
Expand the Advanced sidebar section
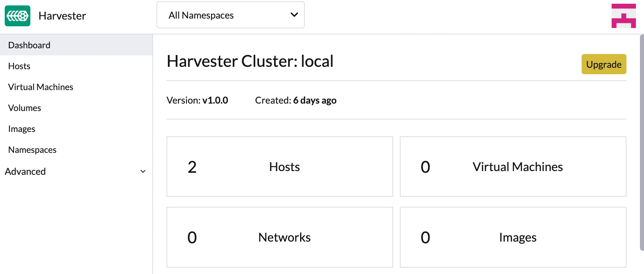[25, 171]
